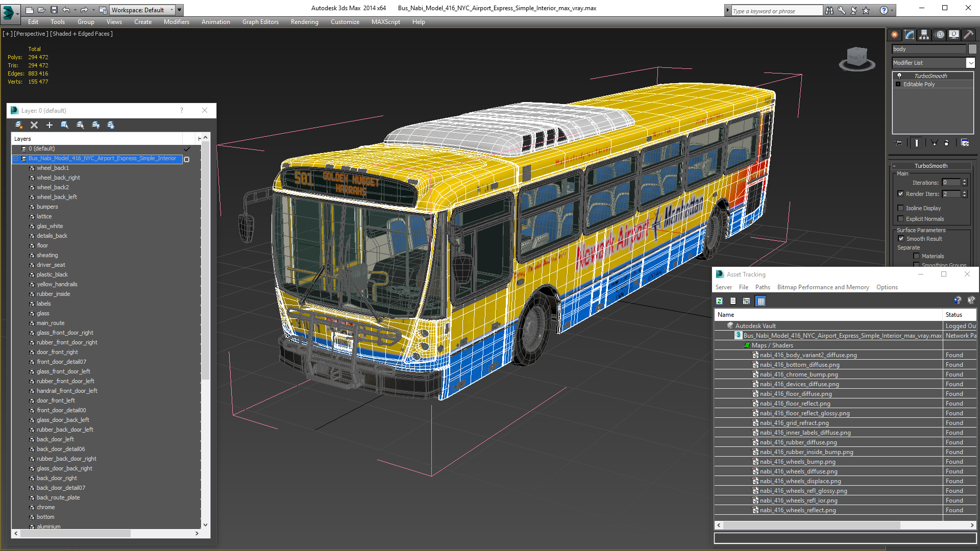Toggle TurboSmooth modifier lightbulb

(899, 76)
